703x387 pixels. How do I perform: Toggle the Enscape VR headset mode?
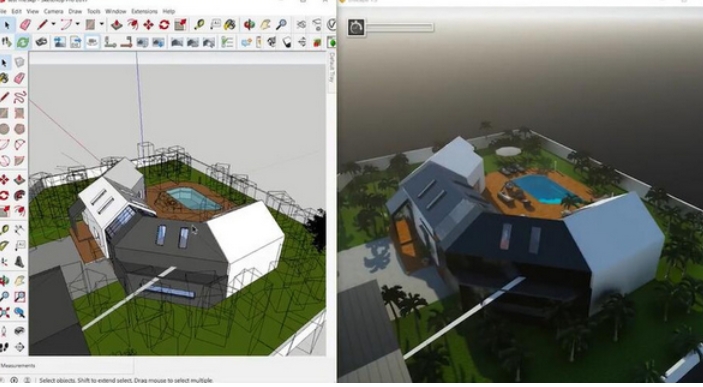(41, 42)
